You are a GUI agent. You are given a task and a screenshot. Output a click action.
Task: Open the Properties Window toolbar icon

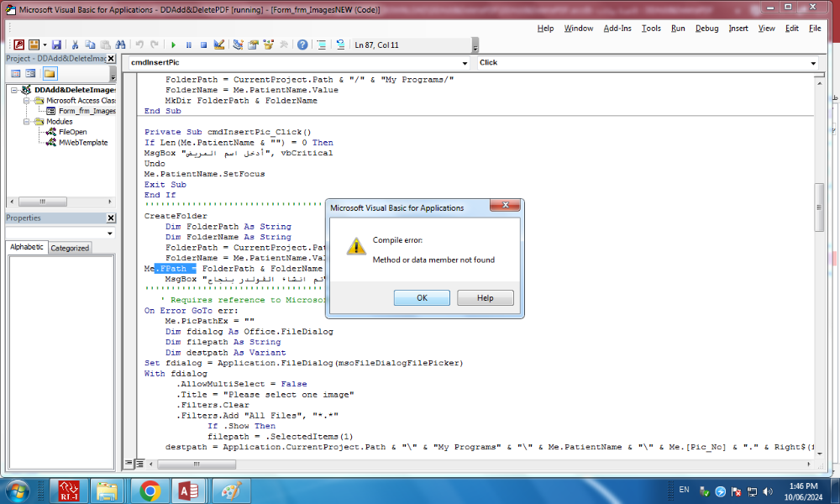(253, 45)
